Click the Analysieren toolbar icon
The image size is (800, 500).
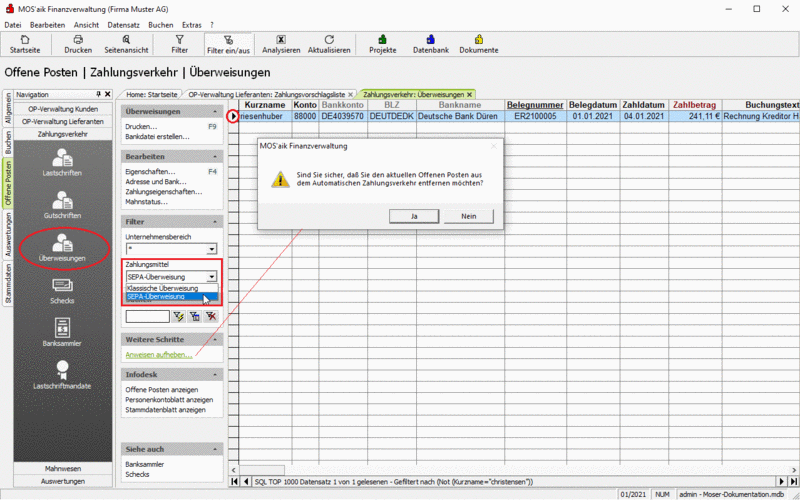[x=281, y=40]
